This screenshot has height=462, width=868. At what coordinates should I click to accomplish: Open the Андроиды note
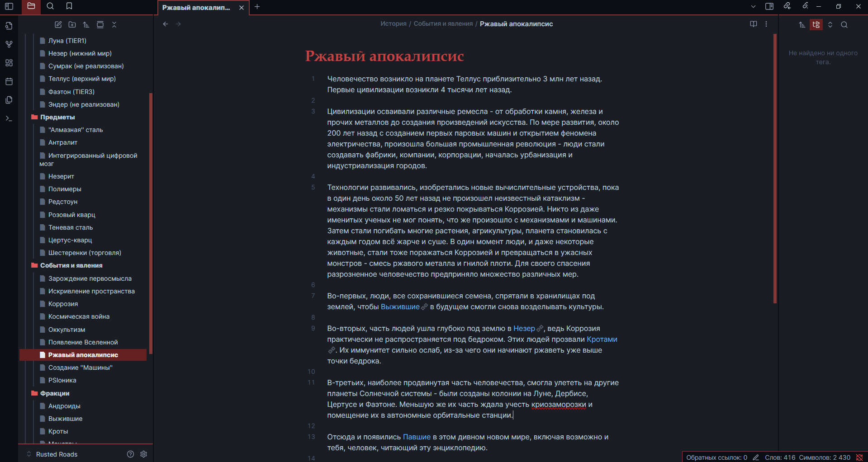64,406
